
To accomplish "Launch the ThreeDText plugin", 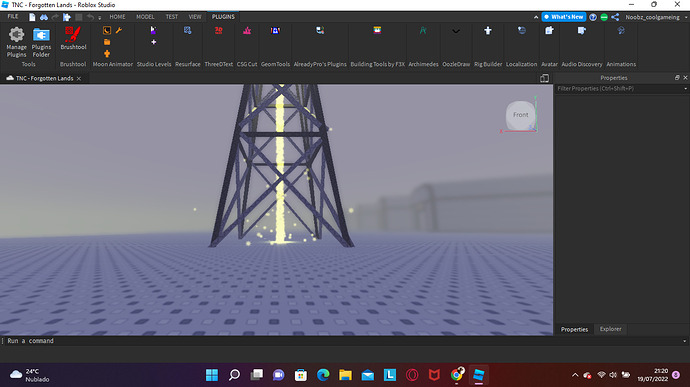I will 218,30.
